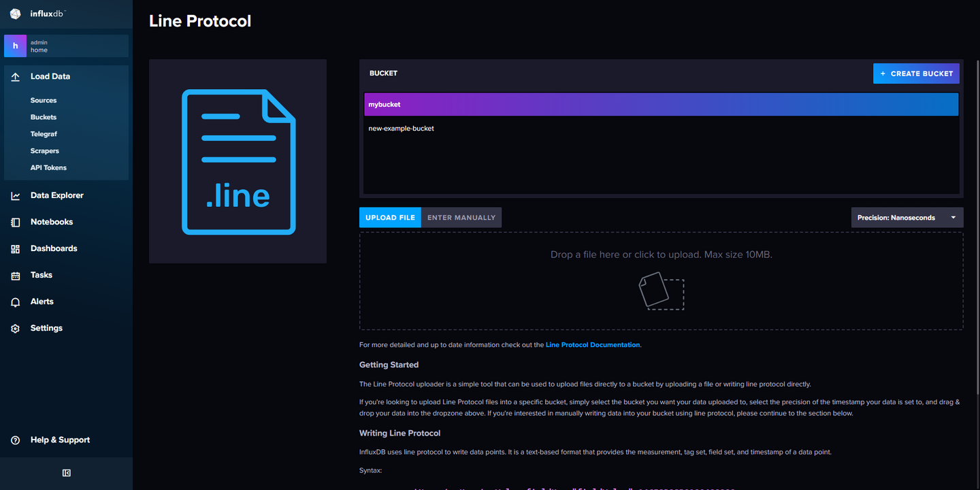Screen dimensions: 980x490
Task: Select the mybucket bucket row
Action: tap(661, 105)
